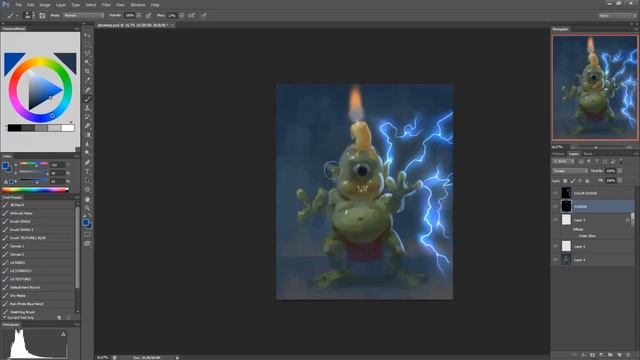Click the rainbow color ramp in Color panel
Image resolution: width=640 pixels, height=360 pixels.
pos(35,190)
